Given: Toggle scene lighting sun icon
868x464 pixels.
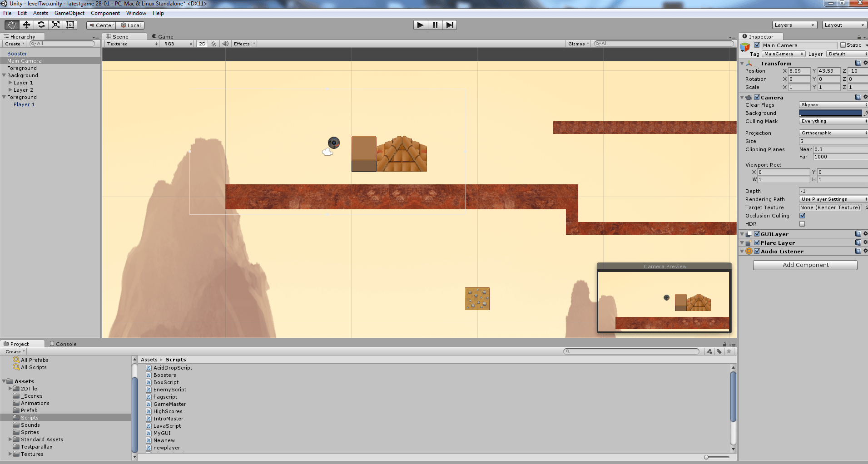Looking at the screenshot, I should tap(214, 44).
